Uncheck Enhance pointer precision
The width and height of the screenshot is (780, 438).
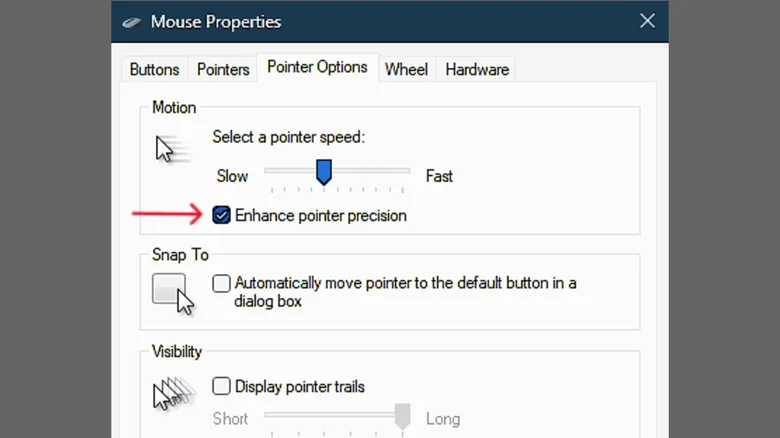[221, 215]
